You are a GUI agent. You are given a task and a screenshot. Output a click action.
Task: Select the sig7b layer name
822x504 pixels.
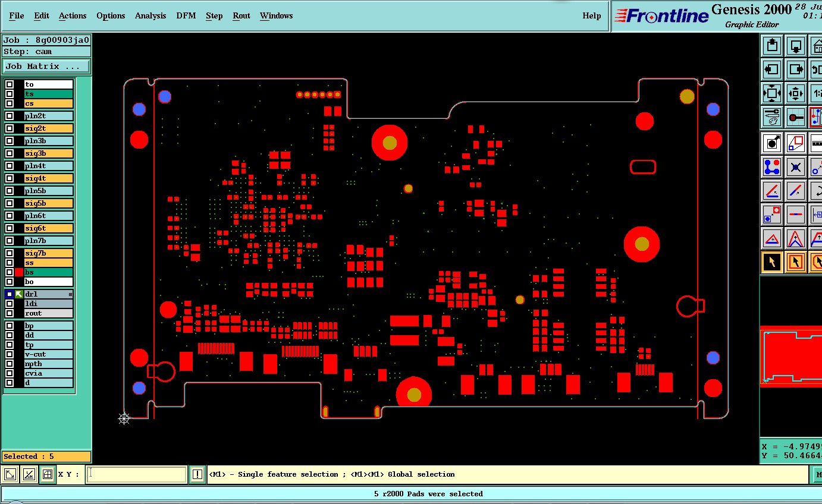(x=48, y=253)
